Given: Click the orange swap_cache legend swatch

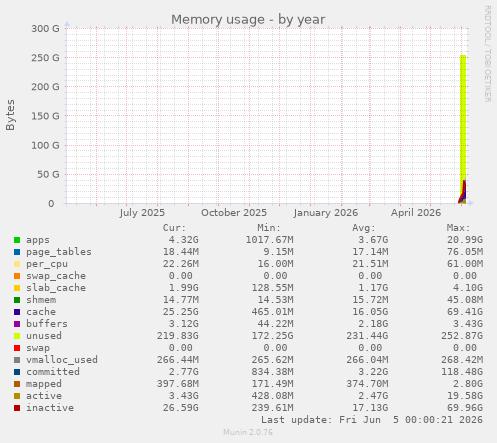Looking at the screenshot, I should click(x=17, y=276).
